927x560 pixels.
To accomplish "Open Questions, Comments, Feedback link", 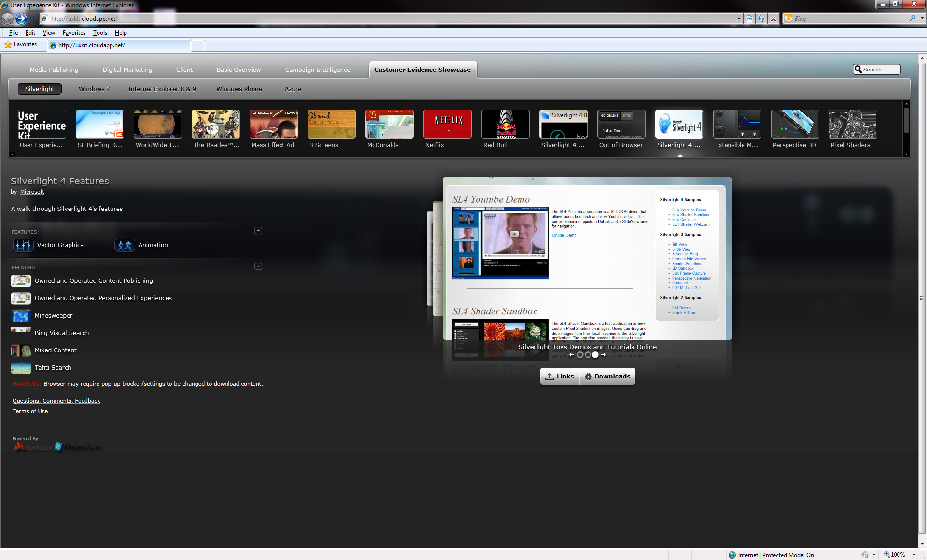I will click(56, 401).
